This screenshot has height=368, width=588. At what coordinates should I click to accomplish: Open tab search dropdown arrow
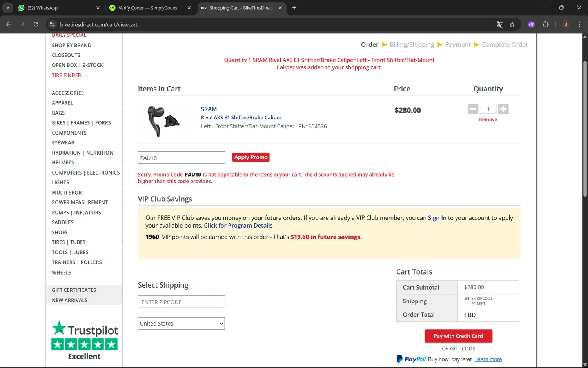click(x=8, y=8)
